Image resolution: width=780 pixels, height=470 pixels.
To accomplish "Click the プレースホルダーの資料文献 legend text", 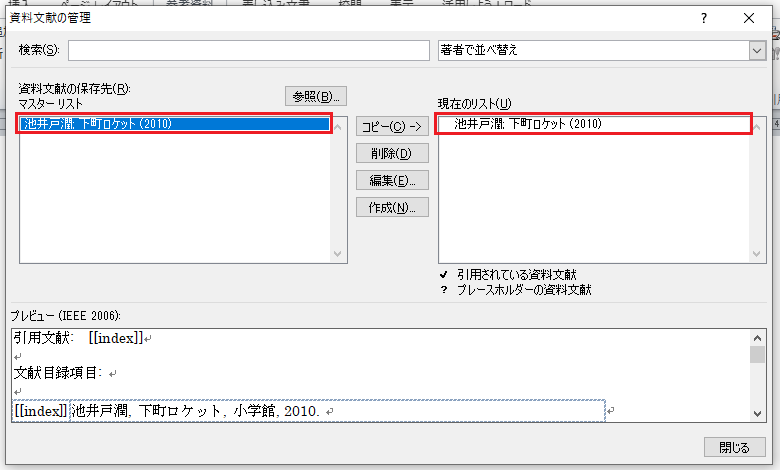I will 524,290.
